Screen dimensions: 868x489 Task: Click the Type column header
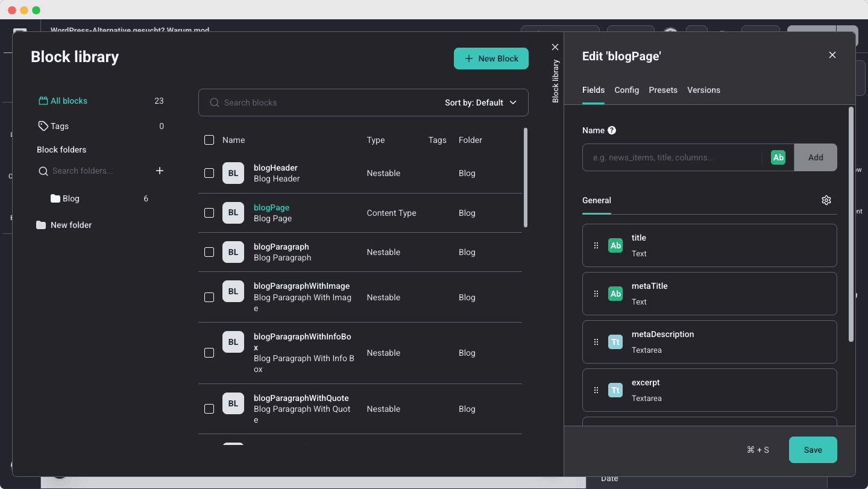(x=376, y=140)
